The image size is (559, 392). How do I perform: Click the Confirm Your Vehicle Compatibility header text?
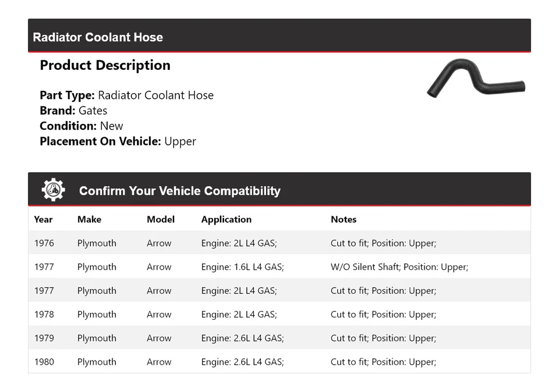click(x=179, y=191)
